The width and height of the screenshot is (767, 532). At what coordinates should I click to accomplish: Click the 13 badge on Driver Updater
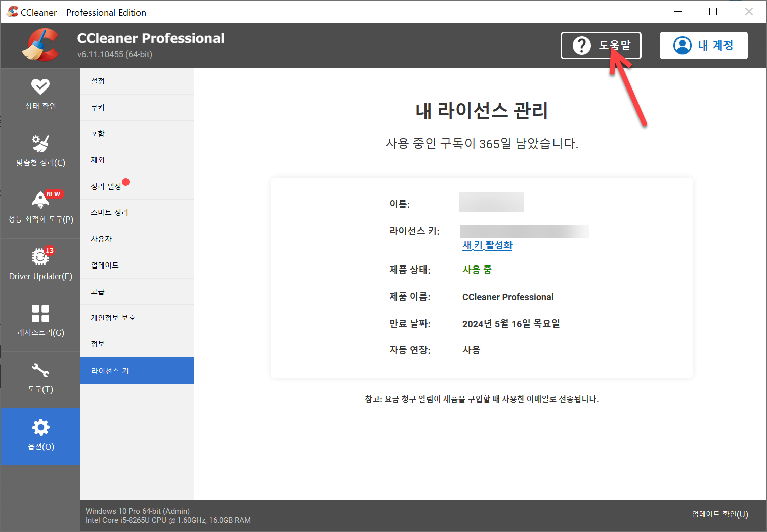49,251
